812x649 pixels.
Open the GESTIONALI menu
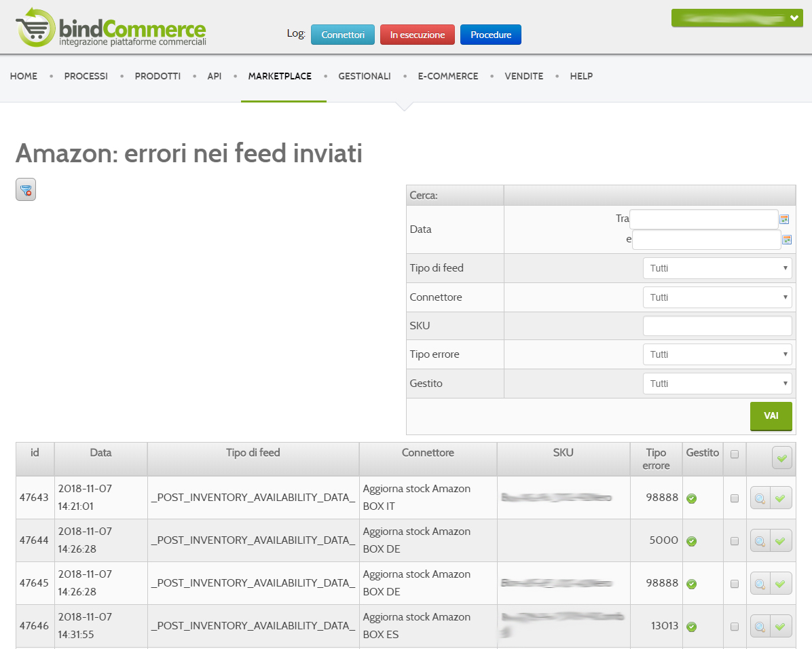coord(365,76)
